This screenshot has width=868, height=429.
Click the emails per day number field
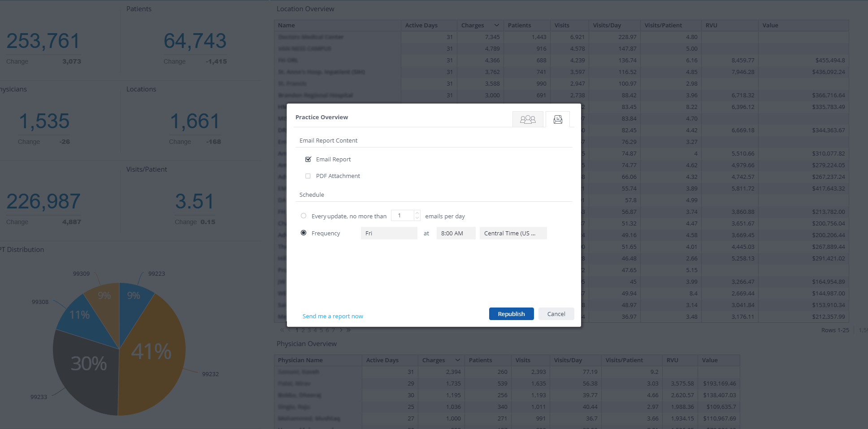point(403,216)
